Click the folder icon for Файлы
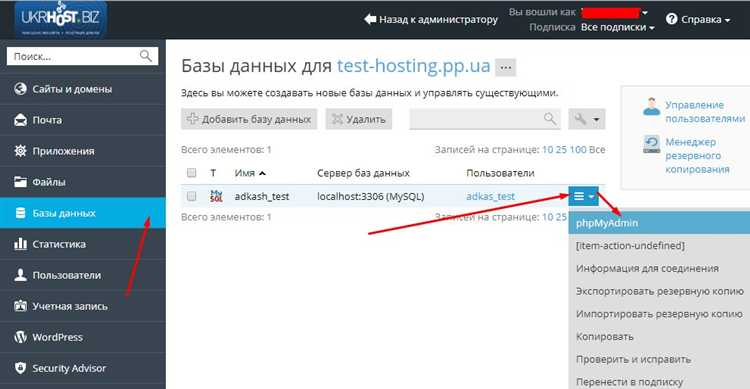The image size is (750, 389). pyautogui.click(x=20, y=182)
